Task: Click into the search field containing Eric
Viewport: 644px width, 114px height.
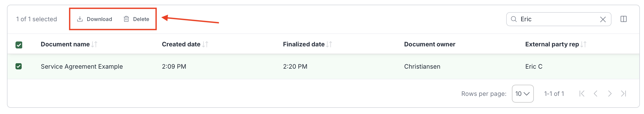Action: [557, 19]
